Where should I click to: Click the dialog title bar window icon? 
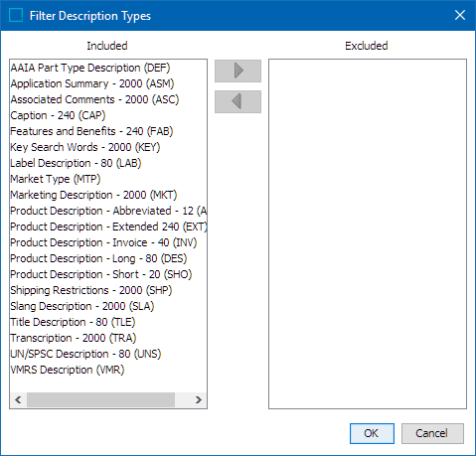[16, 15]
